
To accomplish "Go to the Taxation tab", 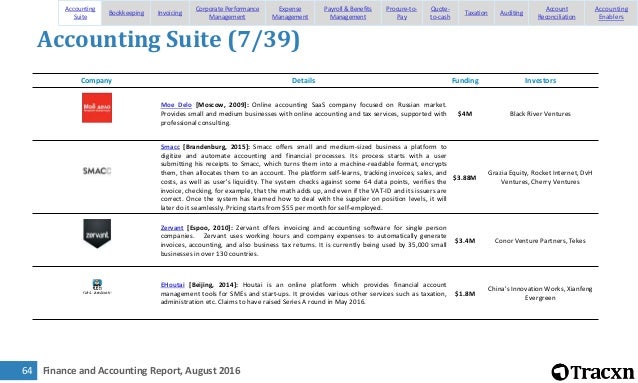I will pyautogui.click(x=476, y=13).
